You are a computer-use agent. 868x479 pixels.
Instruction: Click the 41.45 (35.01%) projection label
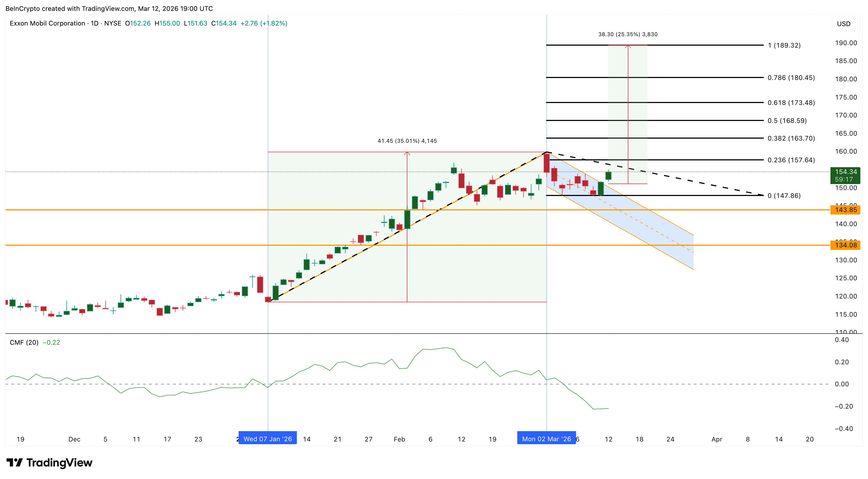pos(407,141)
